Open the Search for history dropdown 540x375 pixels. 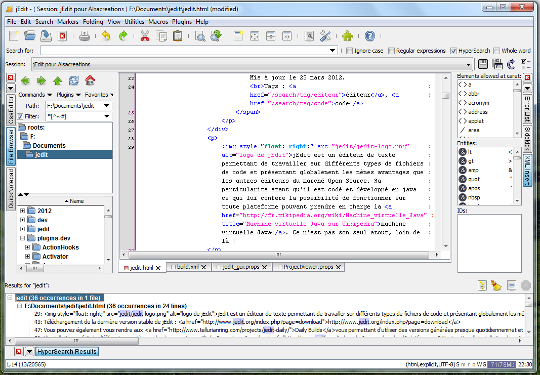(332, 51)
